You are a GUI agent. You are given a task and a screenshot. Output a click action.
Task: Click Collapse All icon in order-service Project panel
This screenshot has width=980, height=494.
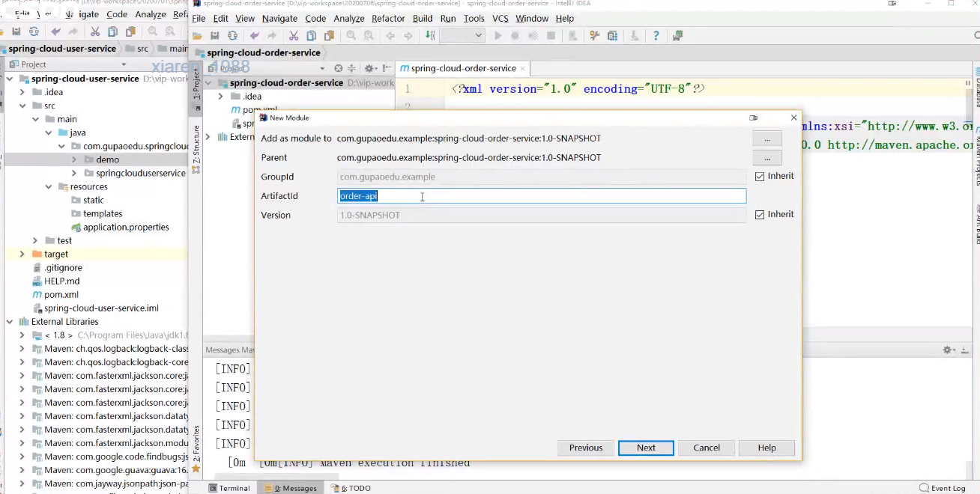click(351, 68)
